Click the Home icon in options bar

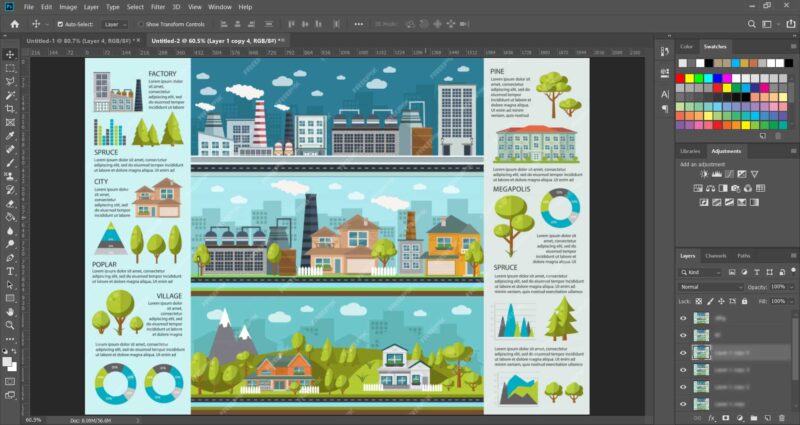tap(14, 23)
